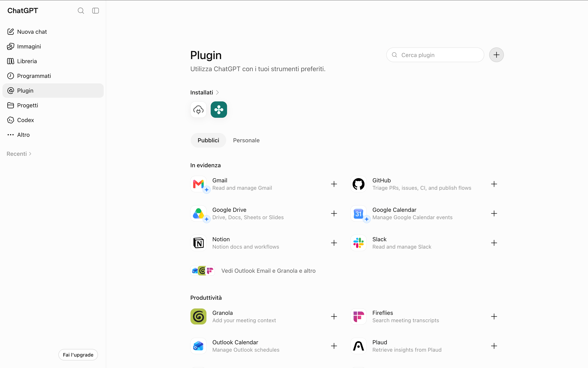Open the GitHub plugin icon

pyautogui.click(x=358, y=184)
